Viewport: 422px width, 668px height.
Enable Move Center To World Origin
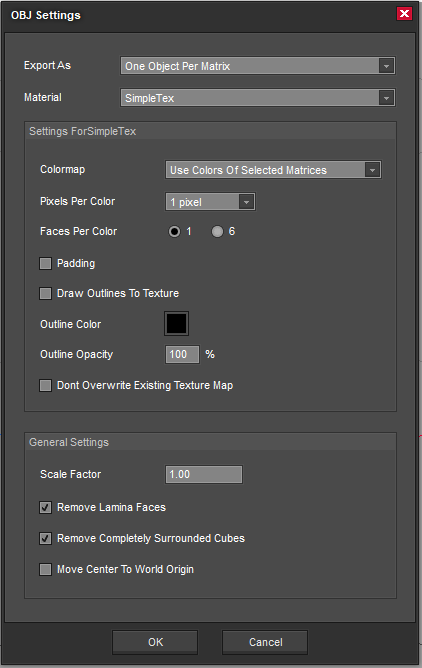click(x=46, y=570)
